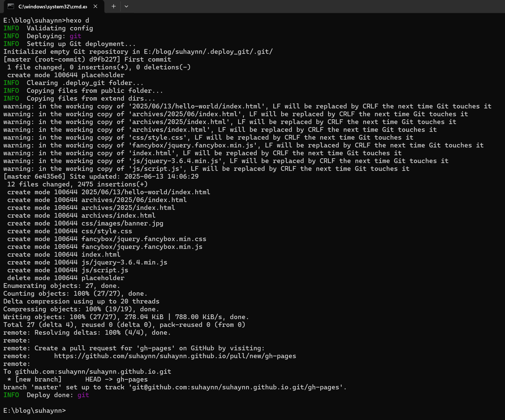Click "[new branch]" text near the bottom
Screen dimensions: 505x420
38,379
